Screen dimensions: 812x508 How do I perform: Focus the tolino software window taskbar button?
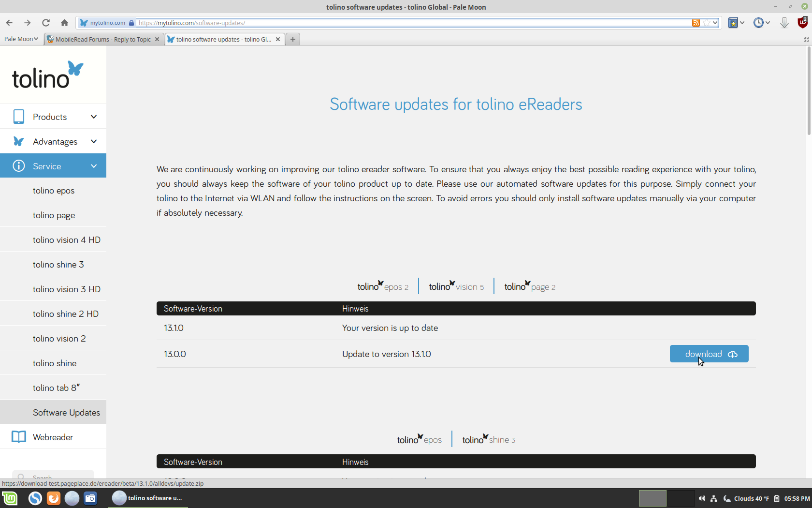click(147, 498)
